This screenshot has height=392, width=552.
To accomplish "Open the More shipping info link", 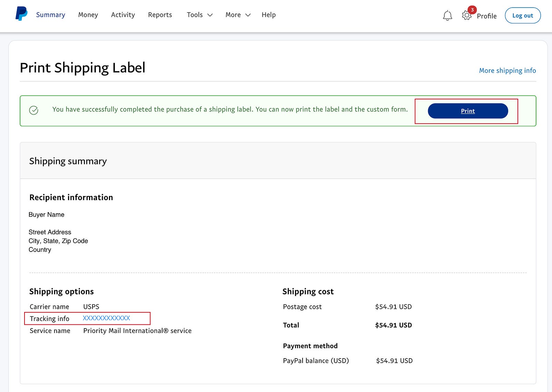I will click(x=507, y=70).
